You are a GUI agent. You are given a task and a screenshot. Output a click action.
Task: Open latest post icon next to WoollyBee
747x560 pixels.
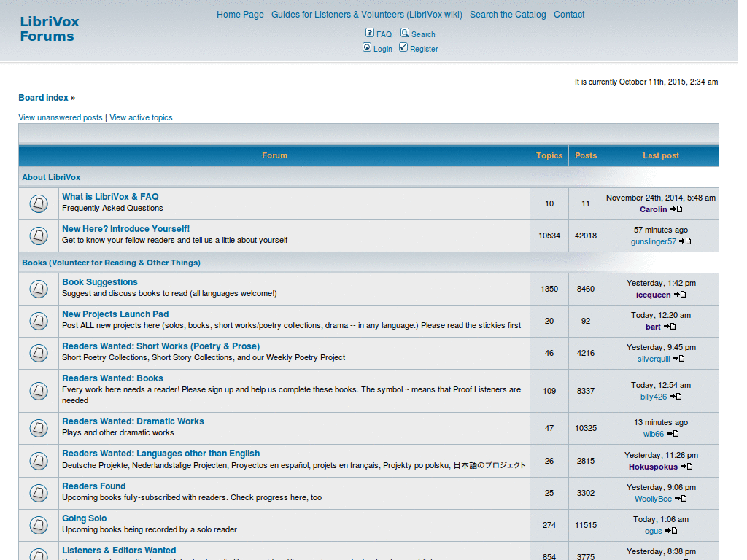681,499
